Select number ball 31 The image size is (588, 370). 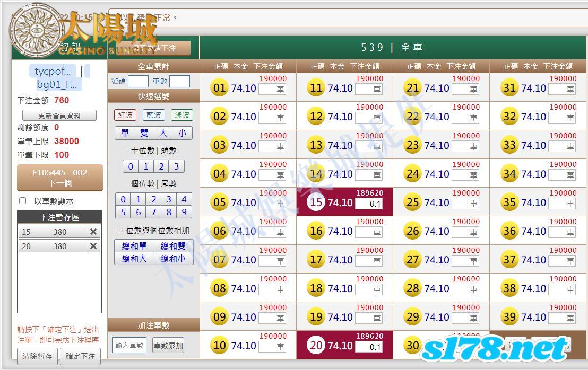509,87
